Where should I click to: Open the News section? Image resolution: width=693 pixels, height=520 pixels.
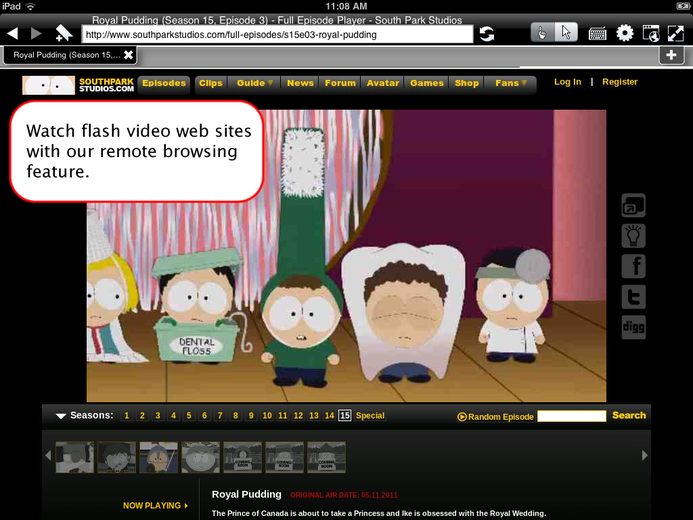[x=300, y=84]
